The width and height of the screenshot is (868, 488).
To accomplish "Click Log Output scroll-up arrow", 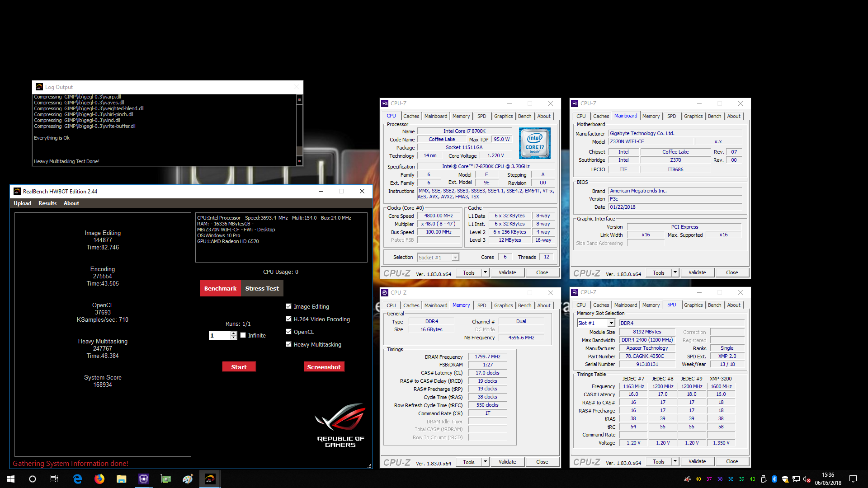I will coord(299,99).
